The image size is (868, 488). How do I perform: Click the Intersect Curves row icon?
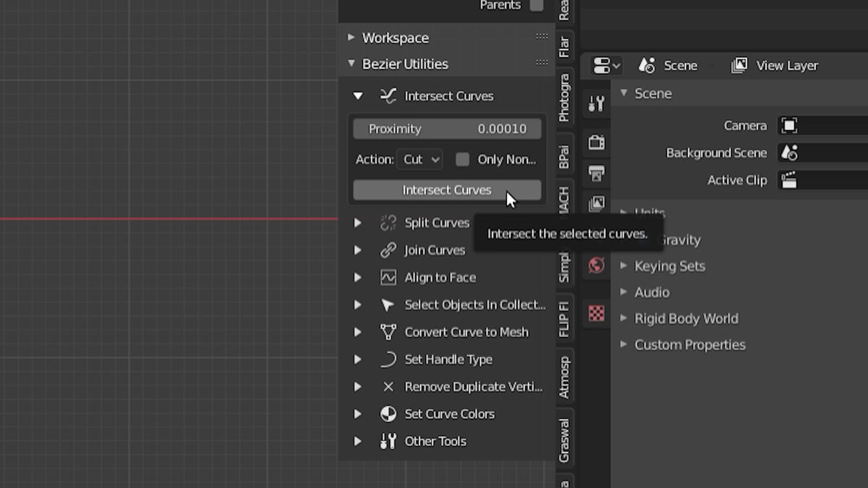[x=388, y=95]
